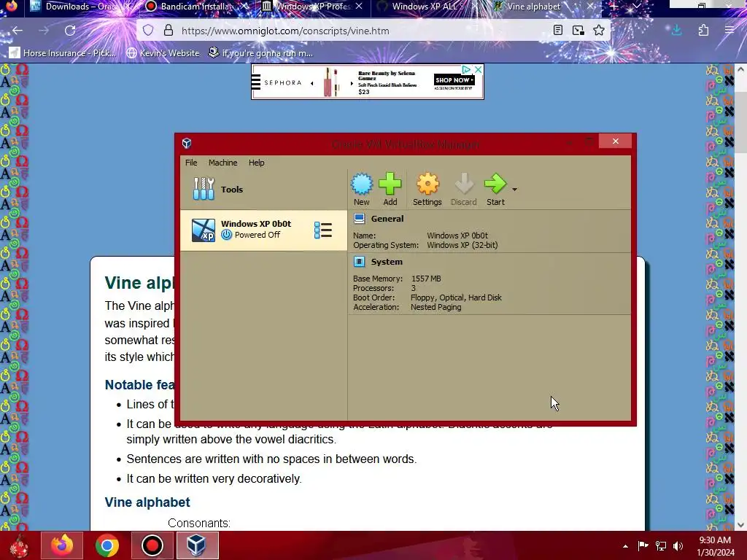Close the Vine alphabet tab

point(590,6)
